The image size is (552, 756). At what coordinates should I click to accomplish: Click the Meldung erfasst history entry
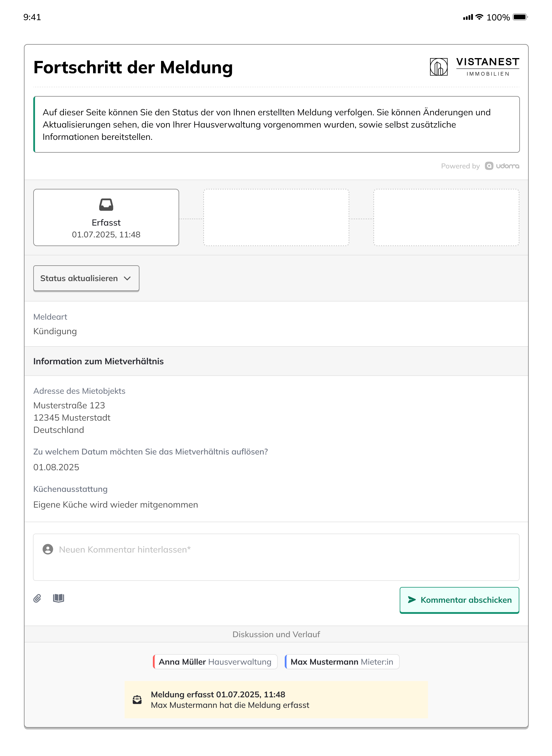click(276, 699)
